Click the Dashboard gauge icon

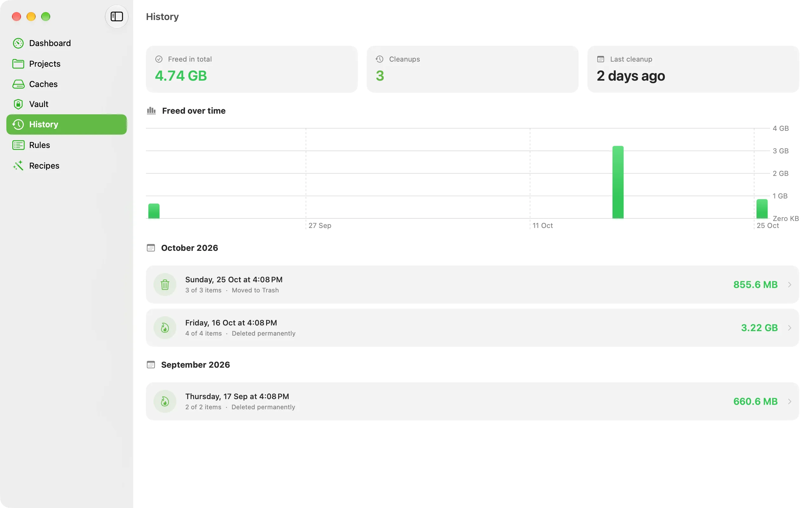[18, 43]
